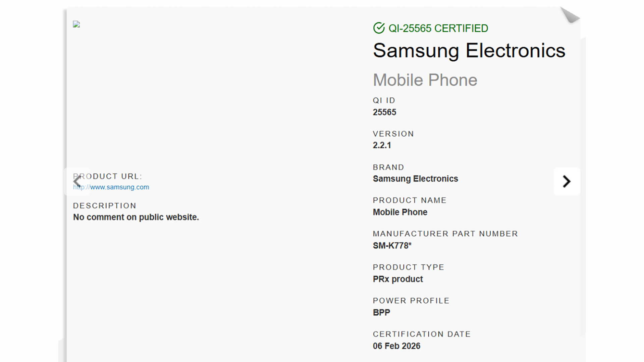Select the version number 2.2.1
644x362 pixels.
(382, 145)
